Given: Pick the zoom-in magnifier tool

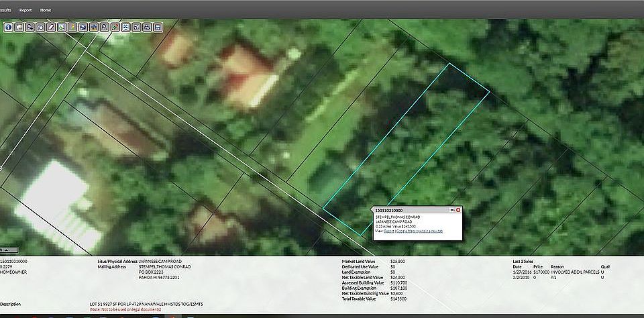Looking at the screenshot, I should 30,28.
